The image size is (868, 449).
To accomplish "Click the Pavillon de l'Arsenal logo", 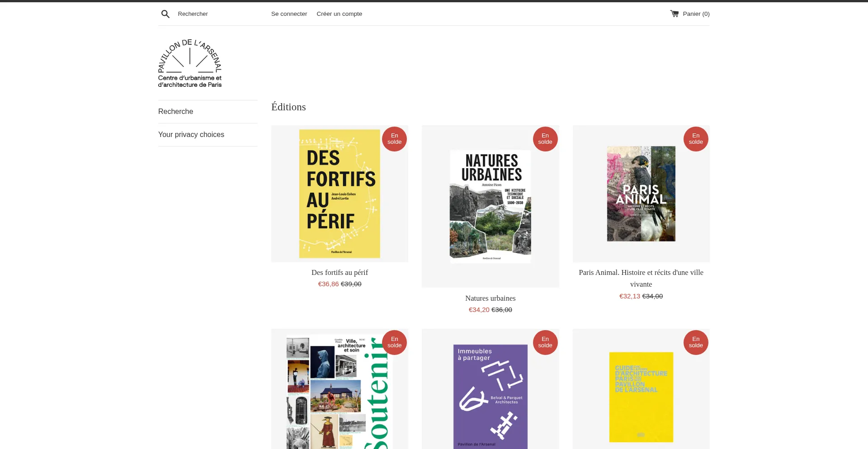I will pos(189,63).
